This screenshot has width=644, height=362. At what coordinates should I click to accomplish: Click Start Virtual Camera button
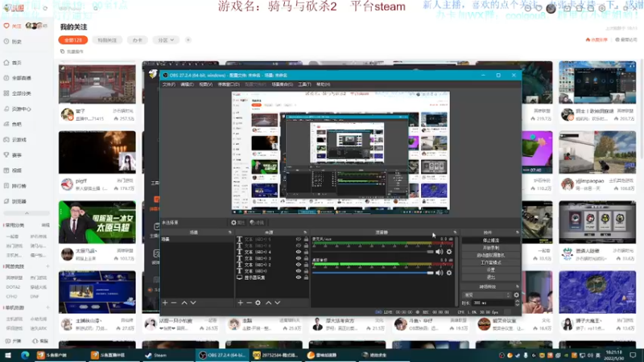(x=490, y=255)
